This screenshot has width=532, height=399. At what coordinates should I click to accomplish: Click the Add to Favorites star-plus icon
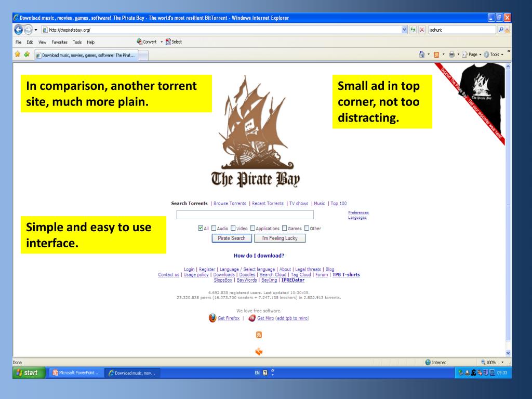click(27, 54)
